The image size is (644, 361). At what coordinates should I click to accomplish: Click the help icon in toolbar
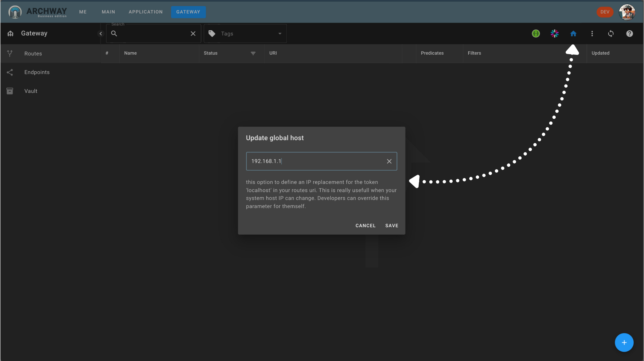[x=630, y=33]
